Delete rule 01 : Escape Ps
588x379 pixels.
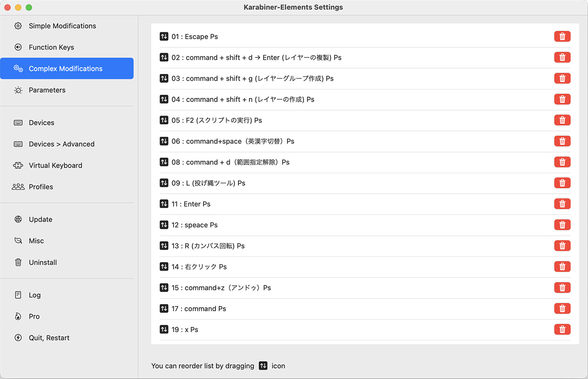coord(562,36)
